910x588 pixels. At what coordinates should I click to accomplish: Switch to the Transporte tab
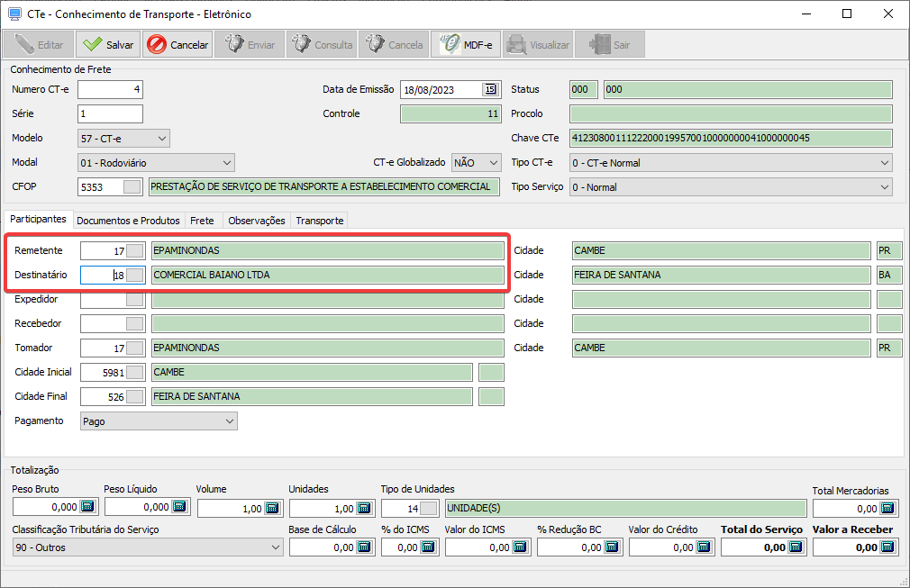pyautogui.click(x=320, y=221)
